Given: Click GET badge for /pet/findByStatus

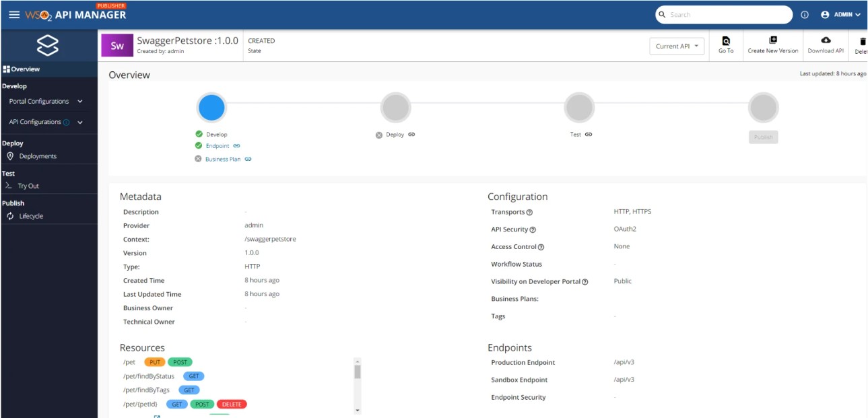Looking at the screenshot, I should point(193,376).
